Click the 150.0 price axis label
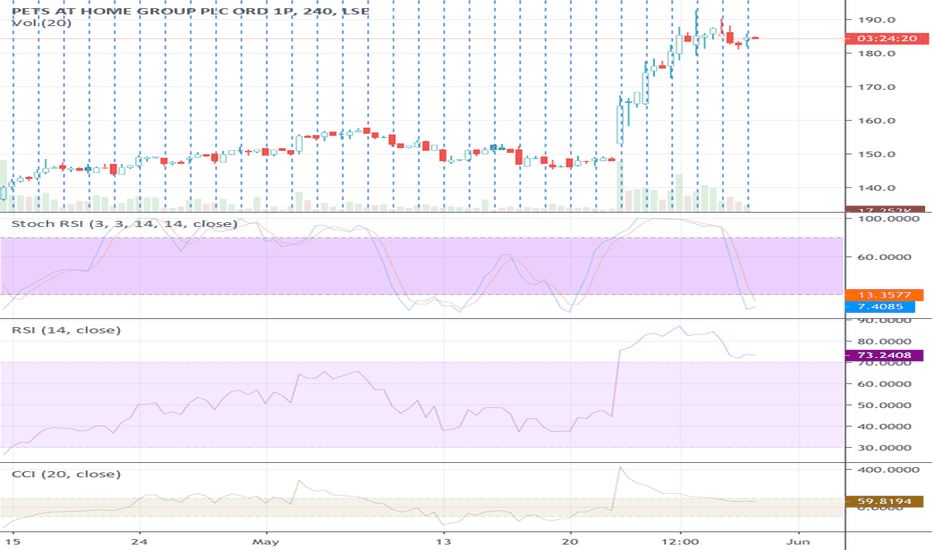 877,154
